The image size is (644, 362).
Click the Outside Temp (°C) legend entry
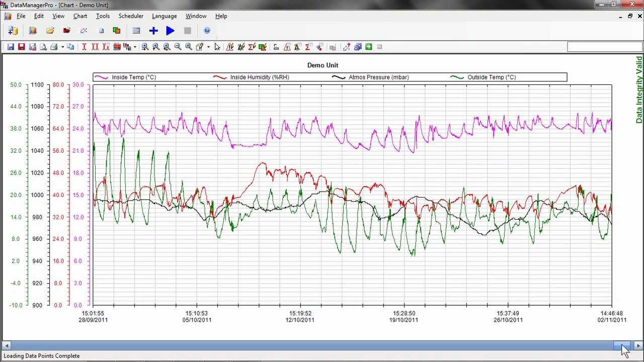[x=484, y=77]
